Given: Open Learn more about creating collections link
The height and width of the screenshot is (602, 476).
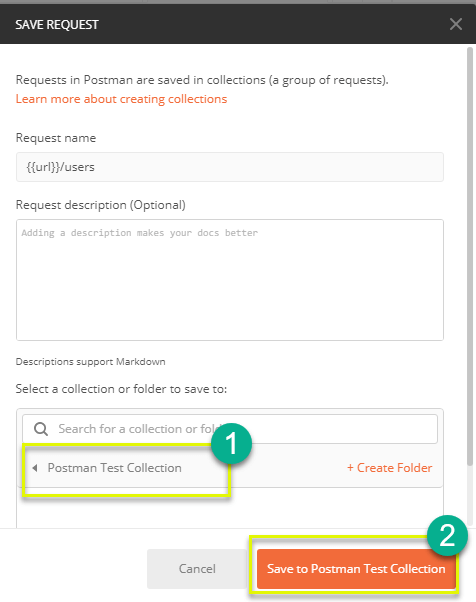Looking at the screenshot, I should click(121, 99).
